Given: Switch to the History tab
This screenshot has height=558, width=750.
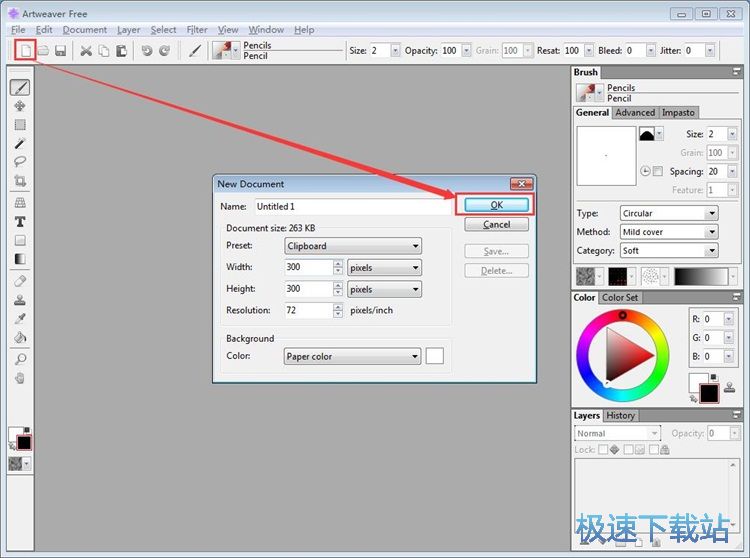Looking at the screenshot, I should click(x=620, y=415).
